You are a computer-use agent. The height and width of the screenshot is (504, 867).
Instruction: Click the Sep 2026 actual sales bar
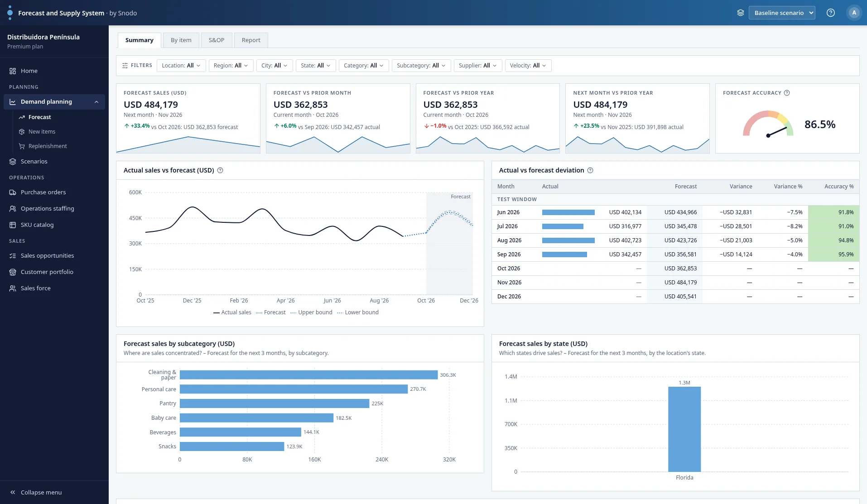[x=564, y=254]
